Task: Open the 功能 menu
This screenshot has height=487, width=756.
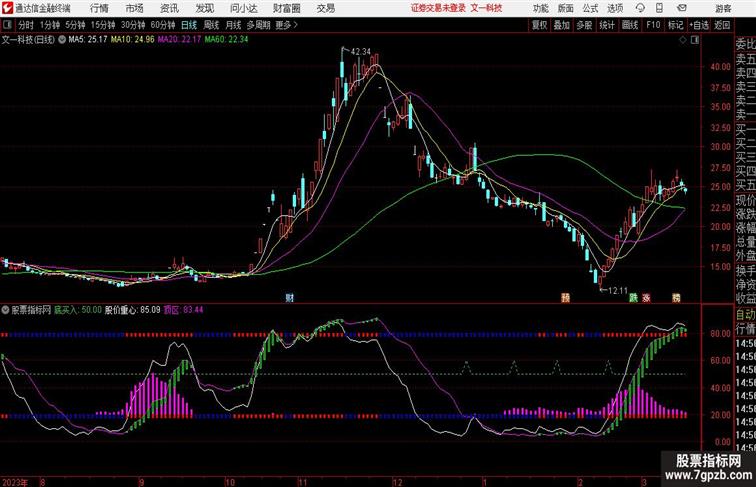Action: [x=540, y=8]
